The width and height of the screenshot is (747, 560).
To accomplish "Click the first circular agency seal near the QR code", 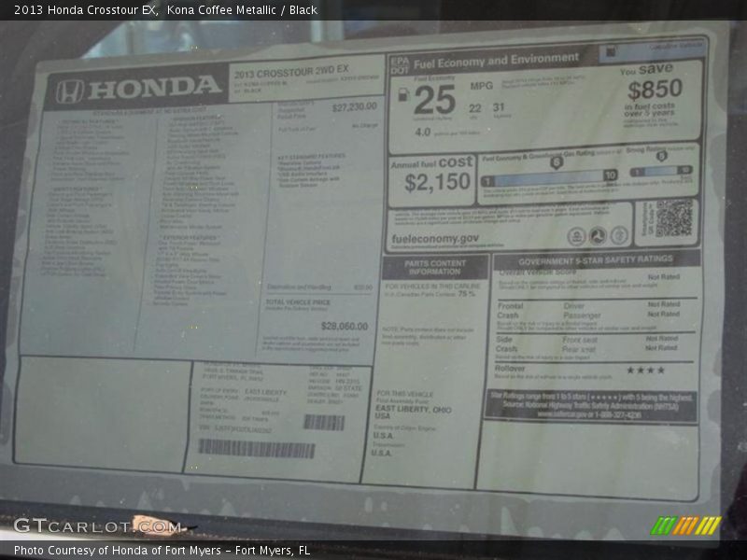I will [x=576, y=236].
